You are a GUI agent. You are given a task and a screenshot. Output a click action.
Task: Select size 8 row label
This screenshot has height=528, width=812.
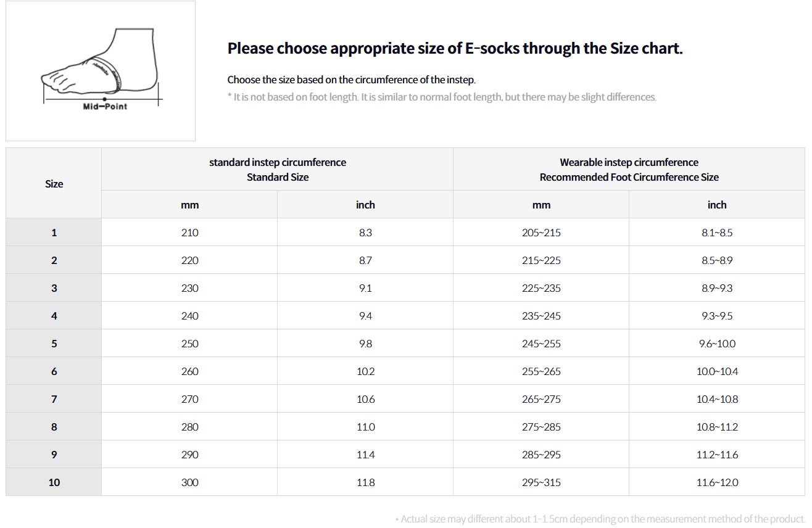54,427
